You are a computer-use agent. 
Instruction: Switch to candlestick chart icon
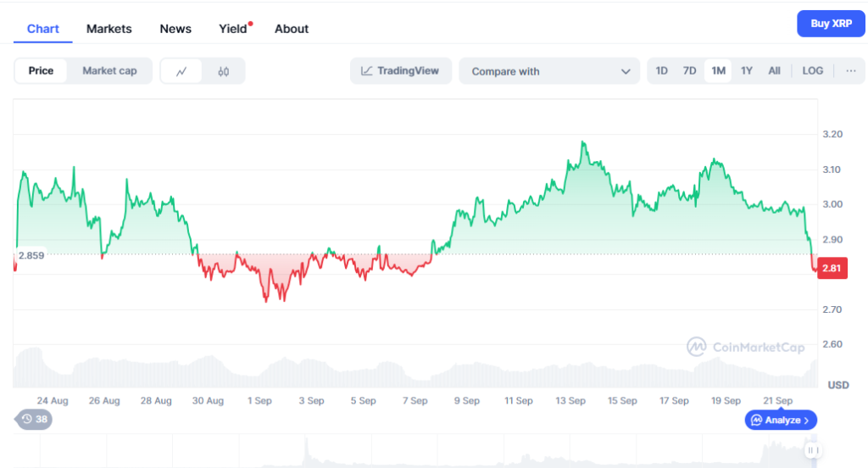click(223, 71)
